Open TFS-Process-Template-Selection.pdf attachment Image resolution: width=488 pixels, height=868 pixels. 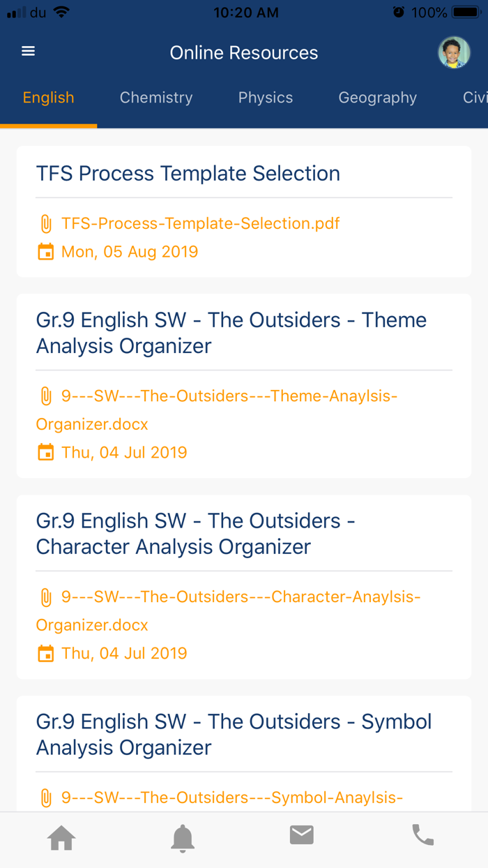point(201,223)
